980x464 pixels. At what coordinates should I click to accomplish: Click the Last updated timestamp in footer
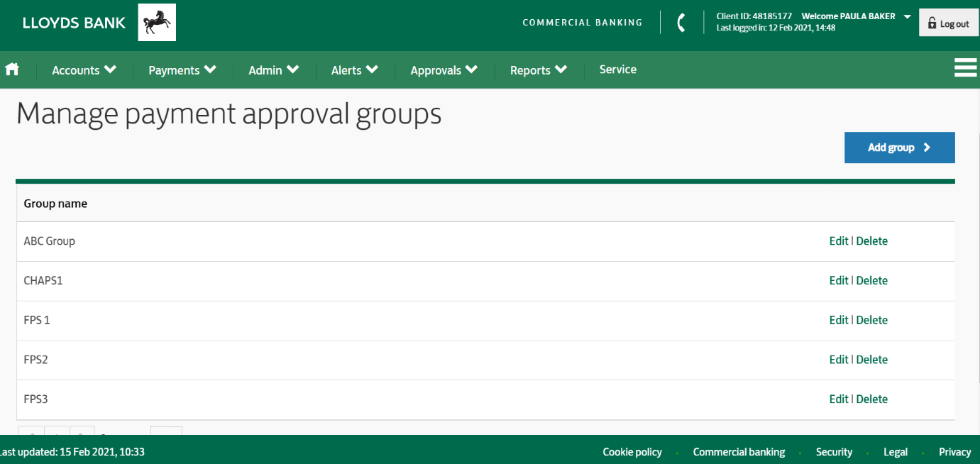(x=72, y=452)
